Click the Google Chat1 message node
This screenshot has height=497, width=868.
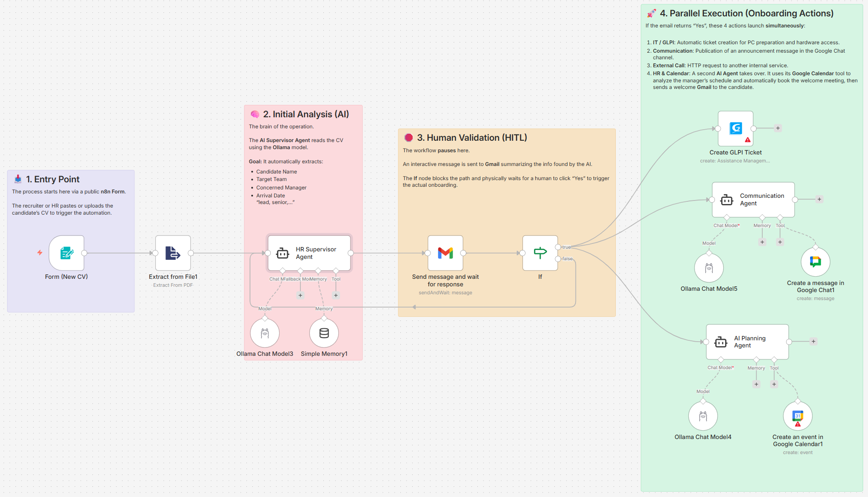pos(815,262)
